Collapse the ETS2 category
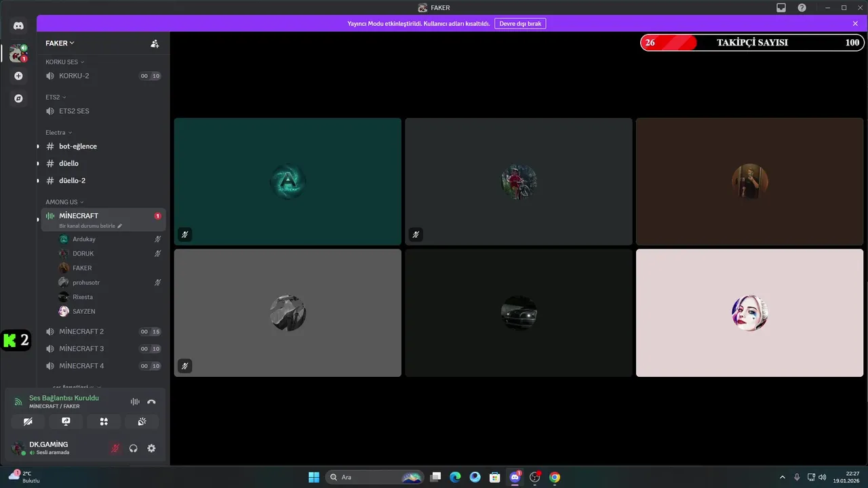This screenshot has width=868, height=488. click(x=56, y=97)
